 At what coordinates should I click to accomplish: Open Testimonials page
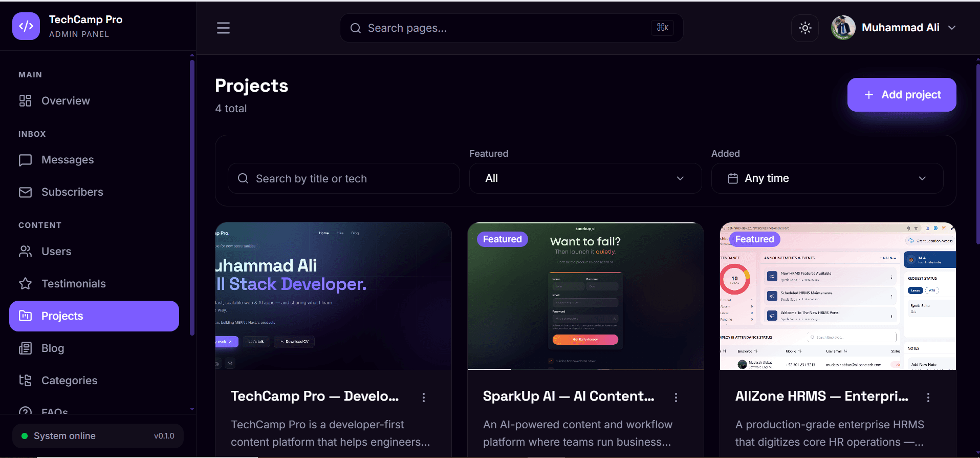point(94,284)
